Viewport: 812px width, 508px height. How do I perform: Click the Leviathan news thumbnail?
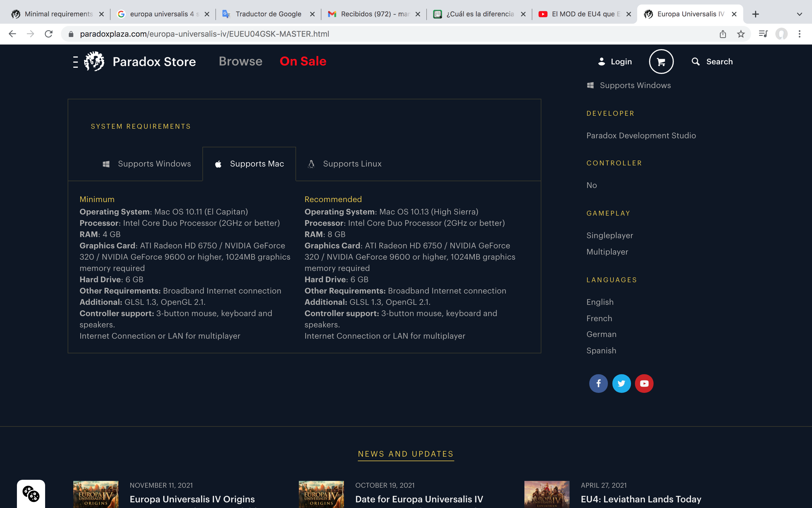coord(547,494)
